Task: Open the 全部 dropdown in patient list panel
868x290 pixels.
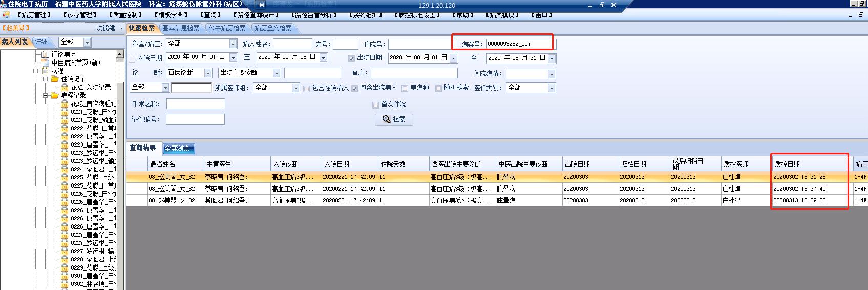Action: 87,42
